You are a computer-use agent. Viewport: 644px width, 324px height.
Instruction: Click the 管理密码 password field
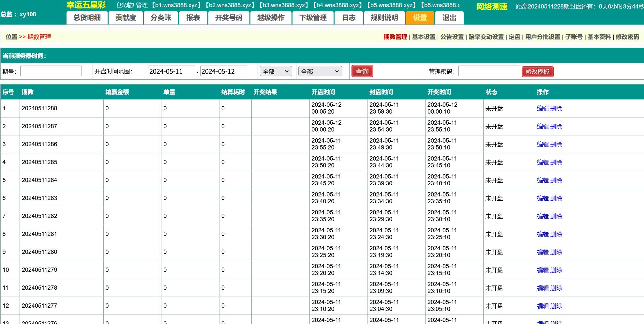pos(489,71)
